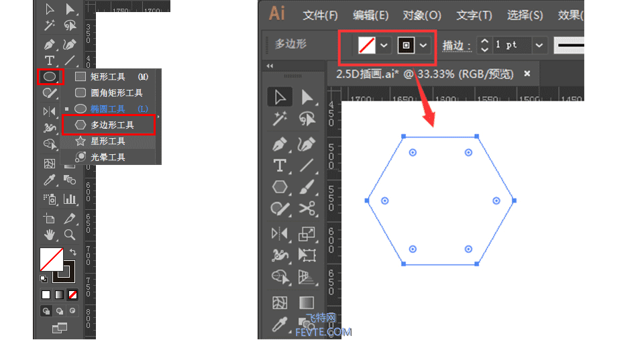Select Direct Selection tool beside the hexagon canvas
This screenshot has width=644, height=340.
point(307,97)
